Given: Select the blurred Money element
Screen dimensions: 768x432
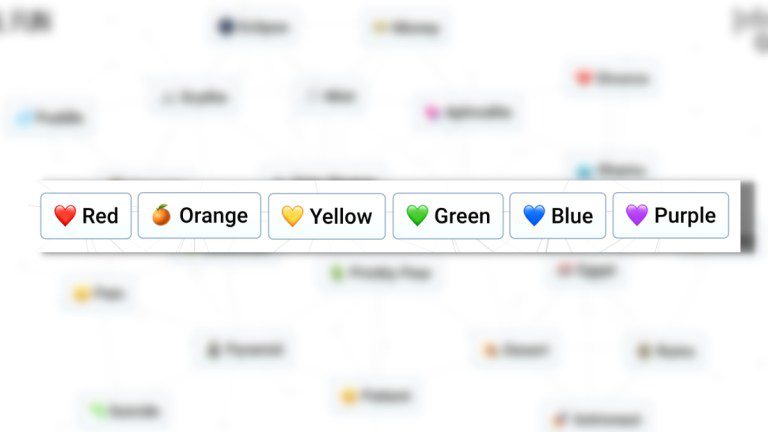Looking at the screenshot, I should point(407,28).
